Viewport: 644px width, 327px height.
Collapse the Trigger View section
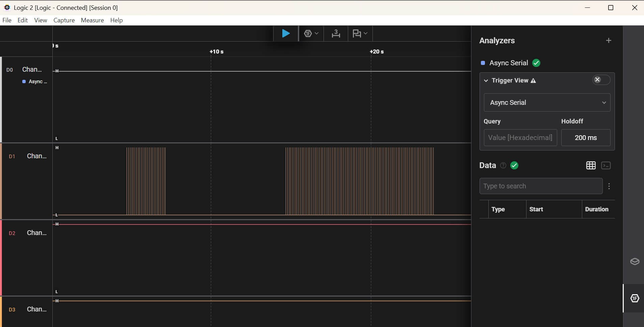pyautogui.click(x=486, y=80)
